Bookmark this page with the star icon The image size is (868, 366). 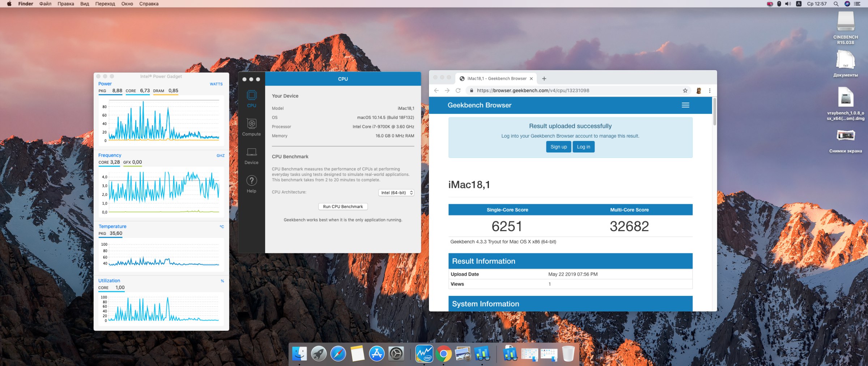pos(685,91)
